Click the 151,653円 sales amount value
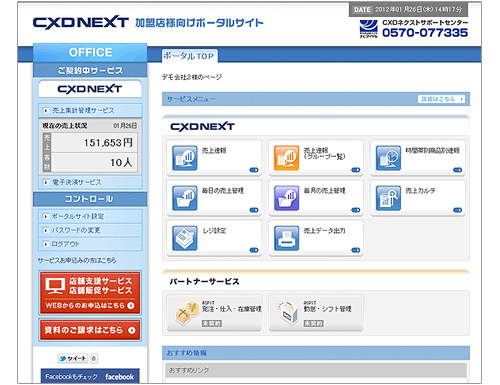 108,143
